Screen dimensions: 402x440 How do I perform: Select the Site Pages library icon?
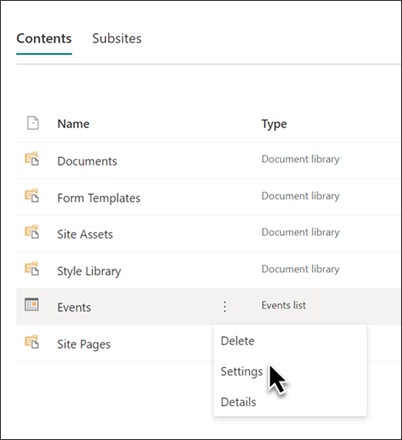click(x=32, y=342)
